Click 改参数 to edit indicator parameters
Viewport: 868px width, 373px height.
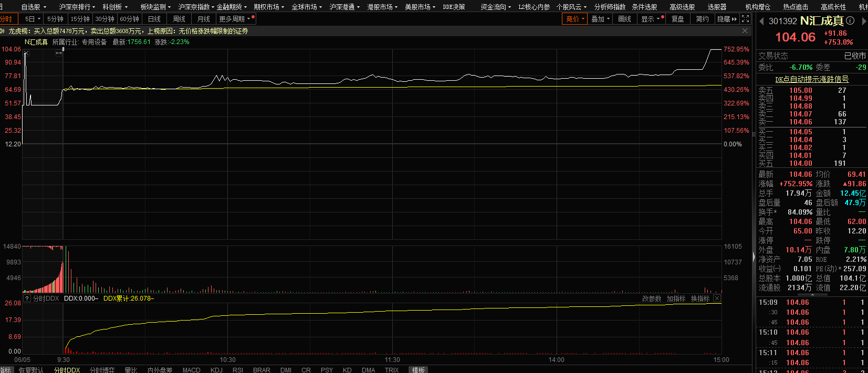pyautogui.click(x=652, y=299)
